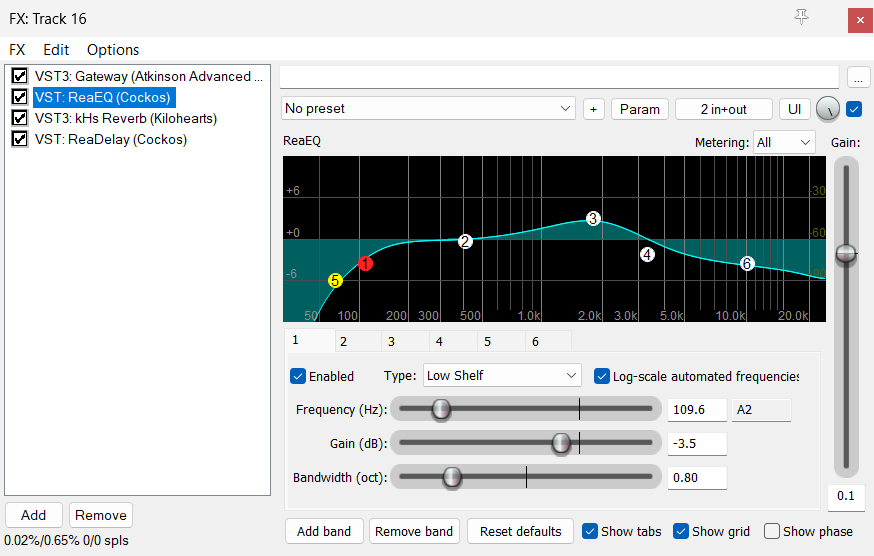
Task: Switch to band tab 3
Action: tap(406, 341)
